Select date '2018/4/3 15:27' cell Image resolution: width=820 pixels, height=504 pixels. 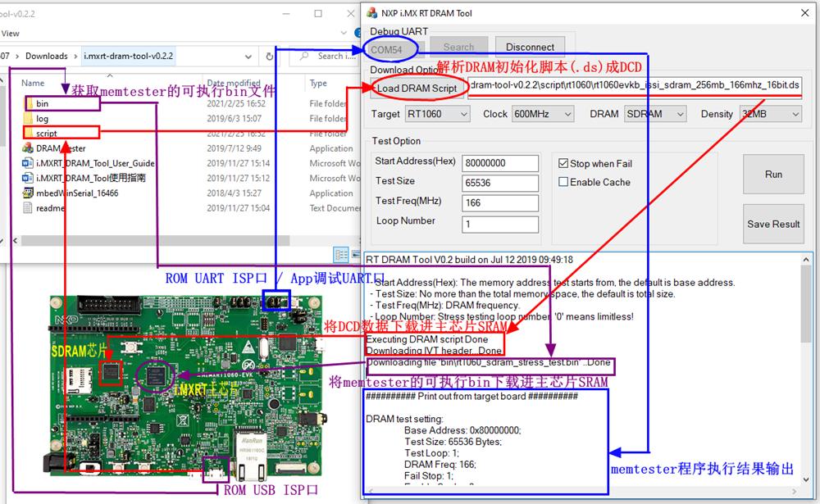point(234,193)
